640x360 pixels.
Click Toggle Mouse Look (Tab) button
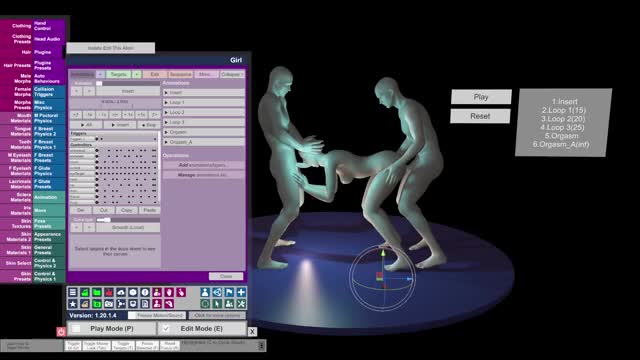(x=97, y=346)
